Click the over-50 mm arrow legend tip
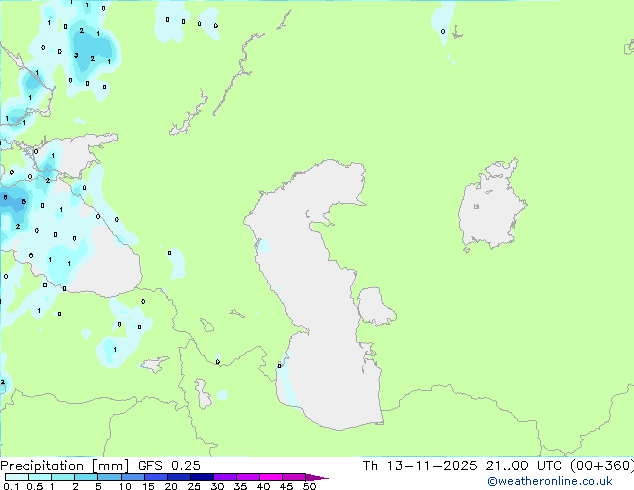 (x=317, y=477)
